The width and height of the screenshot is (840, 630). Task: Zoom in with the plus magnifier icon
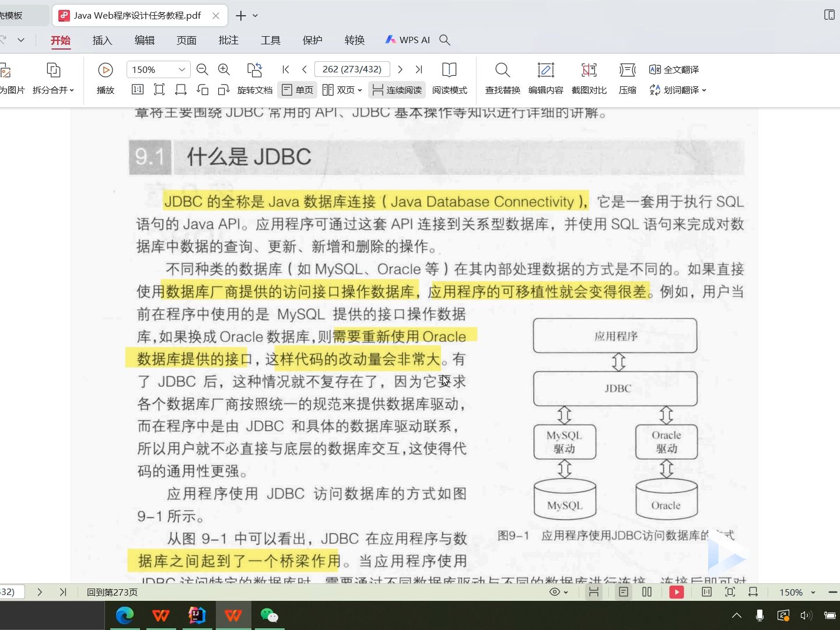[223, 70]
